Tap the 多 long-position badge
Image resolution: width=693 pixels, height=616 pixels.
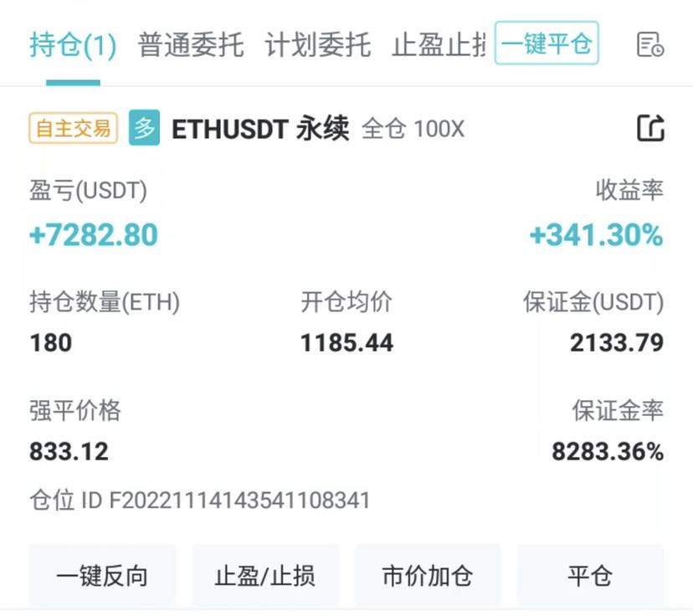point(144,128)
